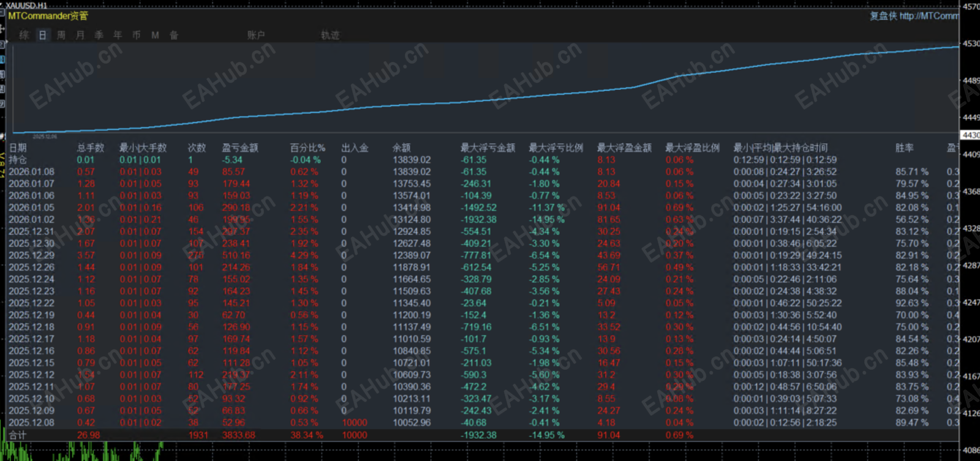The image size is (980, 461).
Task: Click the 最大浮亏金额 column header
Action: (x=488, y=148)
